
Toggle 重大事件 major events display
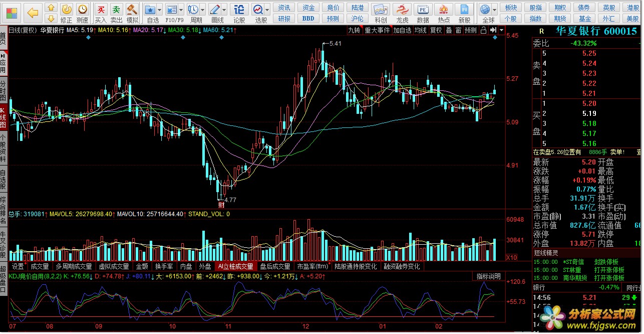377,30
